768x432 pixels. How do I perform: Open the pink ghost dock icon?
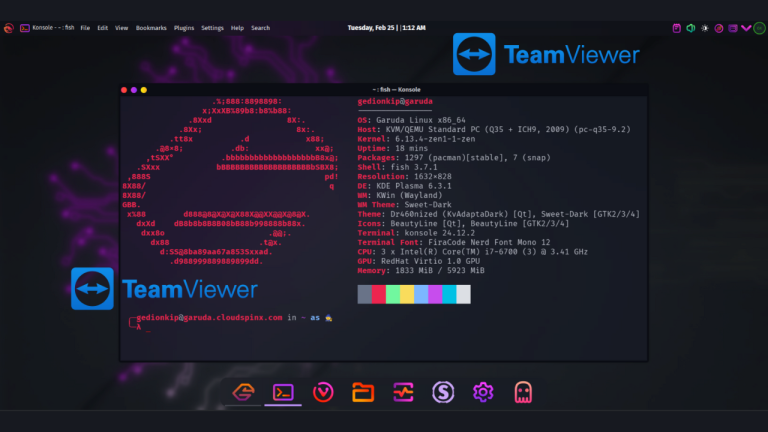coord(523,392)
